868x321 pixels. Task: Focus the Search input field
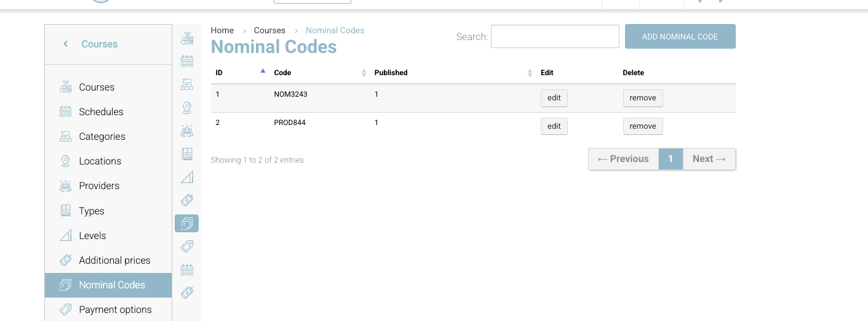(x=554, y=36)
